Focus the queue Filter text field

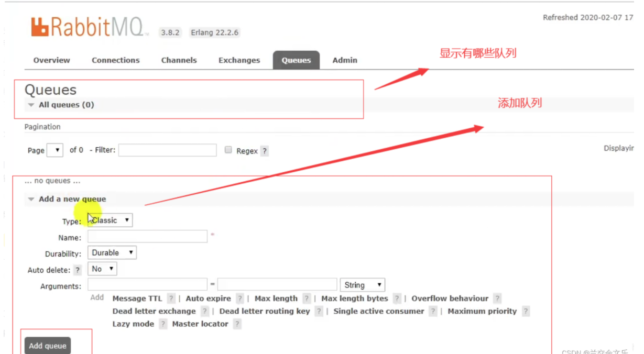(168, 150)
